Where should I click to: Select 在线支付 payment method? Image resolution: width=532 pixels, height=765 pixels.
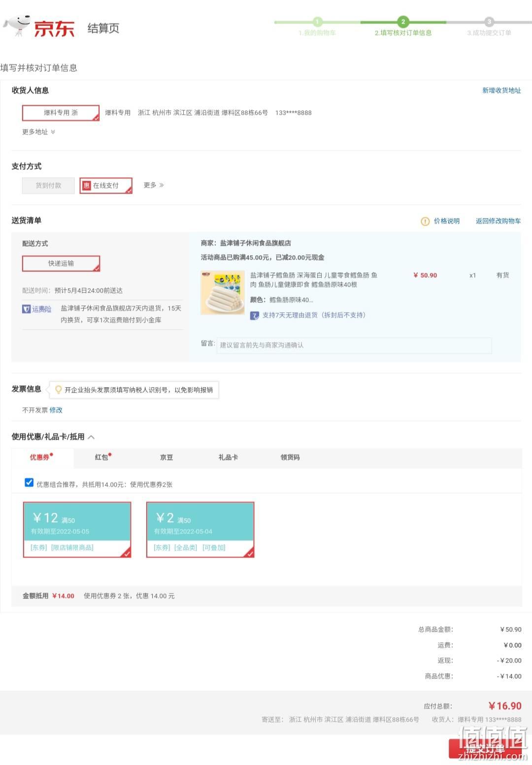106,185
